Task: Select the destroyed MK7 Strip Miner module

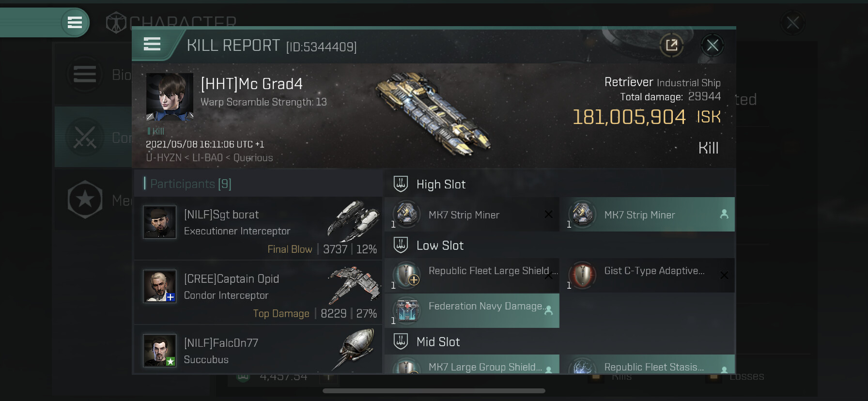Action: coord(472,214)
